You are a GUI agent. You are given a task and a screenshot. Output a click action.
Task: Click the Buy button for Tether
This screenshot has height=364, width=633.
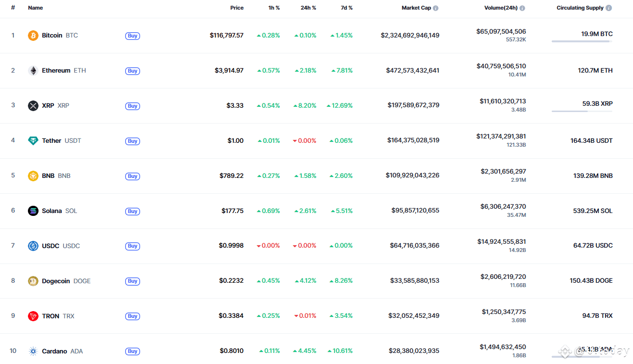point(133,141)
